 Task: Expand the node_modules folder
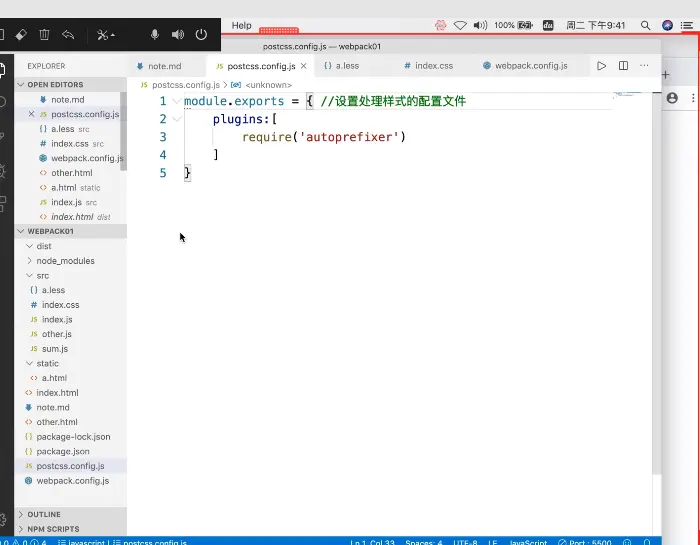(x=71, y=261)
